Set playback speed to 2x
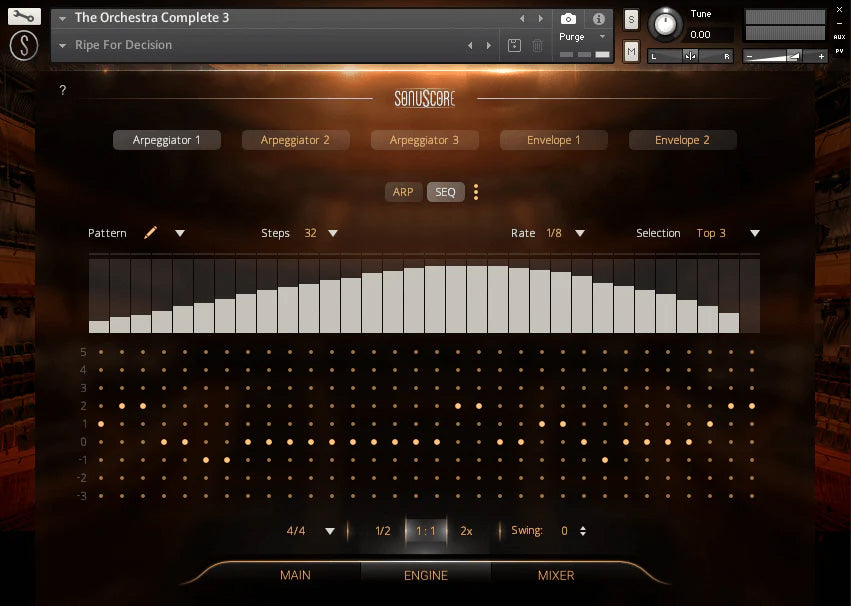 click(466, 531)
